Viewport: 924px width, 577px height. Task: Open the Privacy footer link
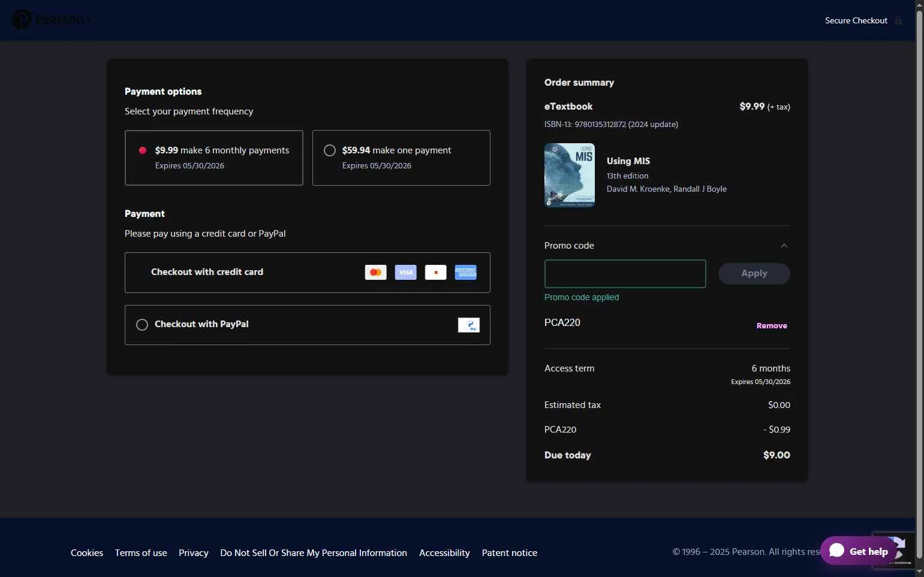click(x=194, y=553)
